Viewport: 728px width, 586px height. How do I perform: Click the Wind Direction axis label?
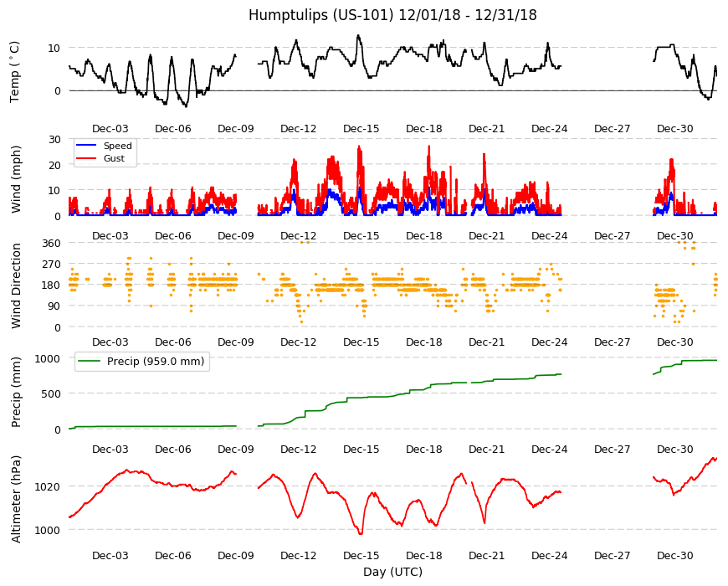point(16,285)
